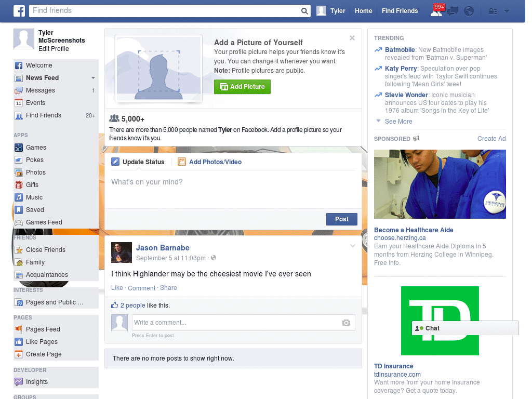
Task: Click the Facebook logo icon
Action: coord(19,11)
